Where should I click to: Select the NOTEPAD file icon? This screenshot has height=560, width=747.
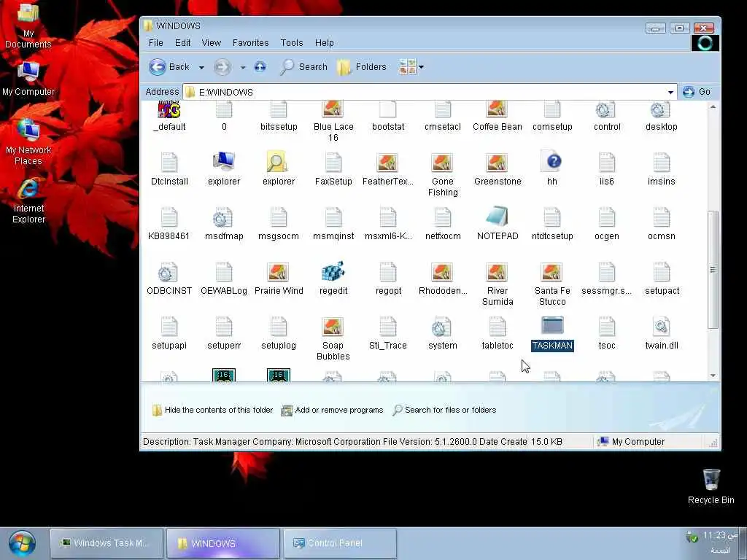click(x=498, y=217)
